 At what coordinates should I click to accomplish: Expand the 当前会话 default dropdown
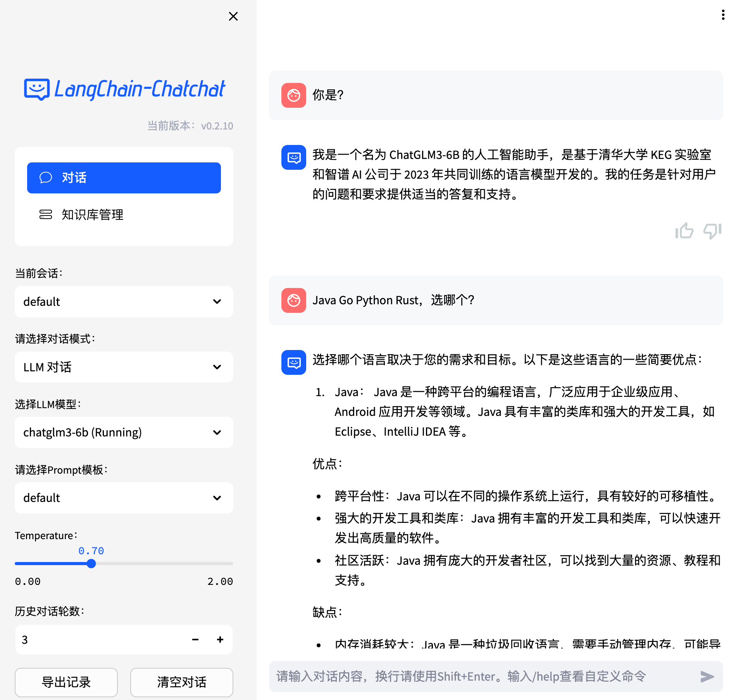[124, 302]
